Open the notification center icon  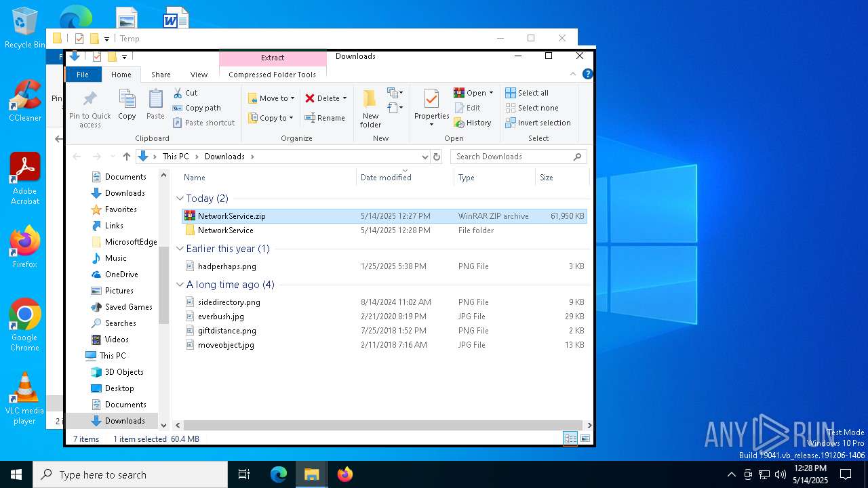(x=846, y=474)
